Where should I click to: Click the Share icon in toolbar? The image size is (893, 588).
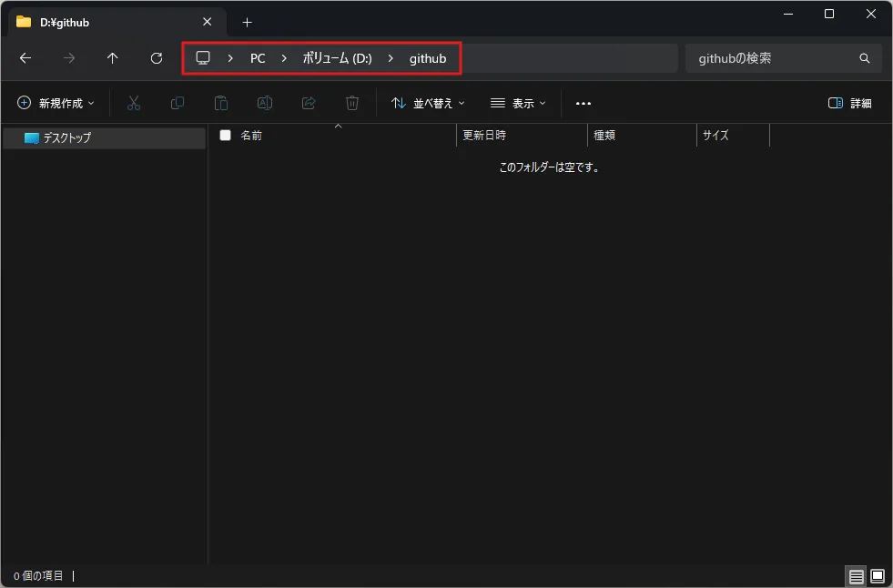click(x=309, y=103)
